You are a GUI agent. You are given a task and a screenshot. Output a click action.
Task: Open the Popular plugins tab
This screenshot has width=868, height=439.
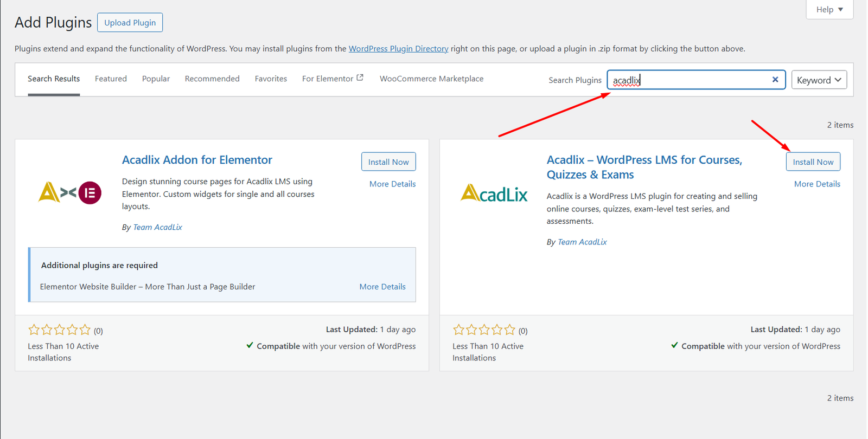[156, 79]
